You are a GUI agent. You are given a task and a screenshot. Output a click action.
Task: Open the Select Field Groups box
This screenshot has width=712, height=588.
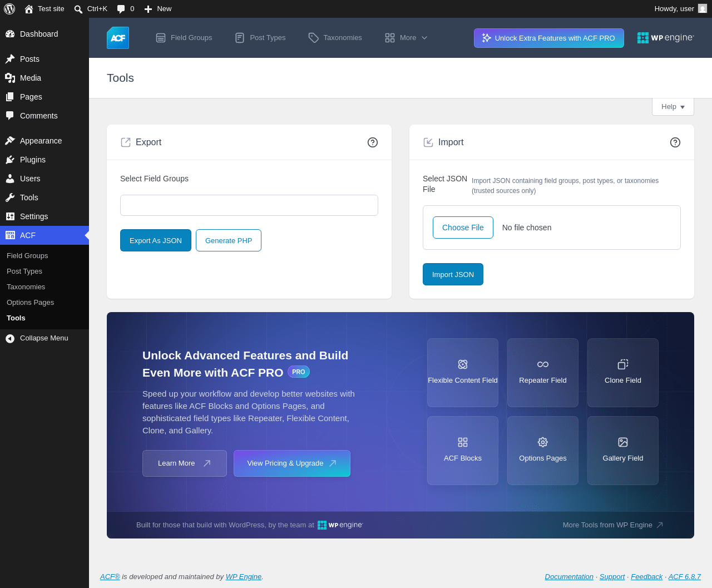[x=249, y=205]
